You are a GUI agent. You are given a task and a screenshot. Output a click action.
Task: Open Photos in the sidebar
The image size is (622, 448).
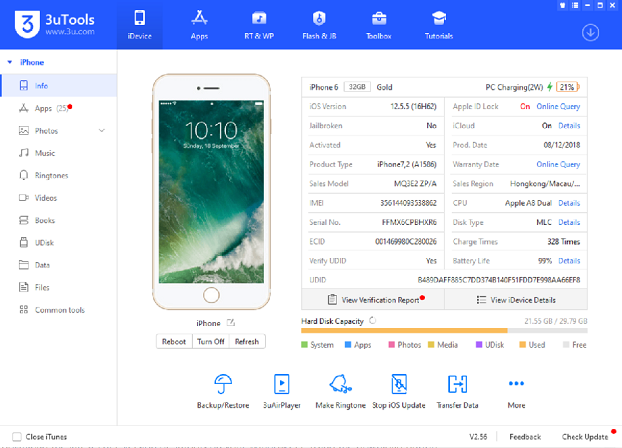click(59, 131)
